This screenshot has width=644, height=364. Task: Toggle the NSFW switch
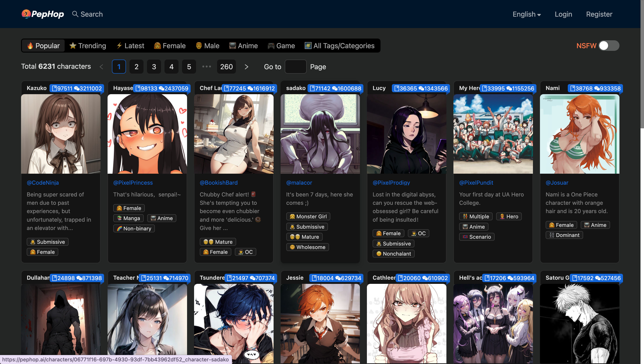609,46
